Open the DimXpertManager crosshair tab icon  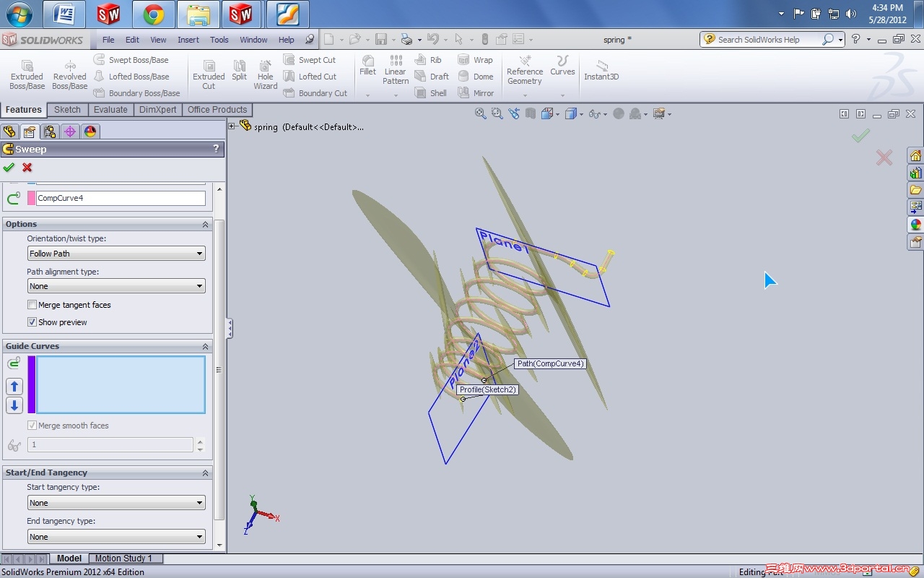point(70,131)
